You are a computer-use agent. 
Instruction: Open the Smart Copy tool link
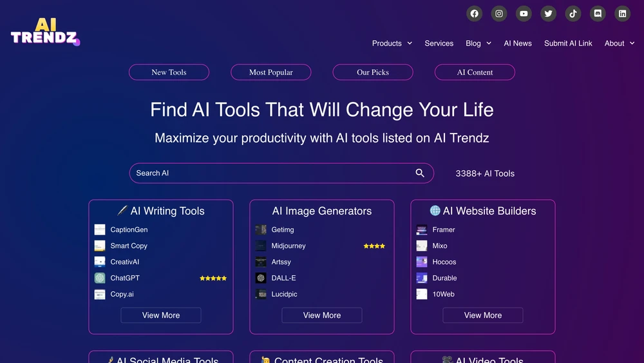coord(129,246)
